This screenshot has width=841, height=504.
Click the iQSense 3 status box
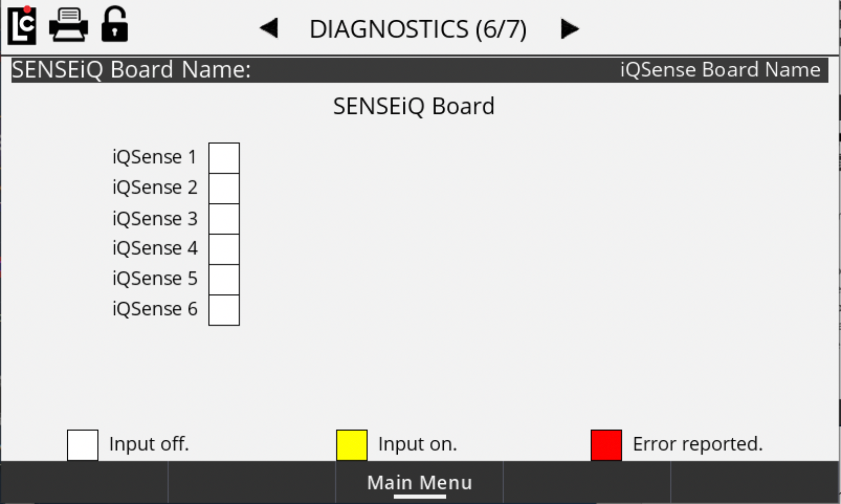(224, 219)
